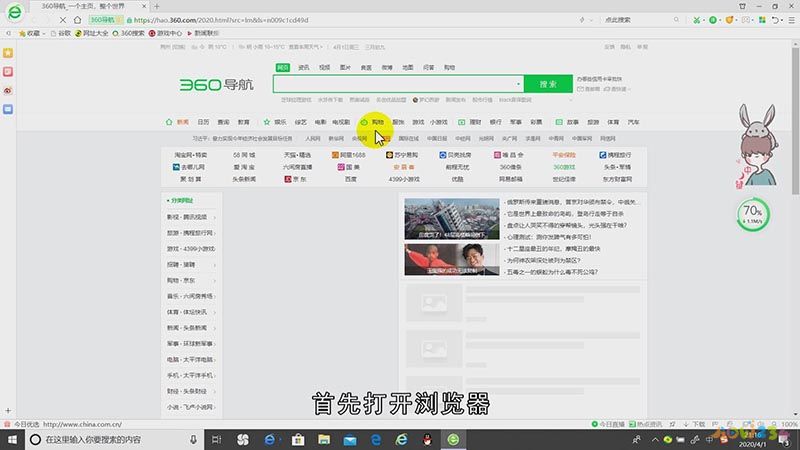Image resolution: width=800 pixels, height=450 pixels.
Task: Click the magnifier in the top search box
Action: (x=677, y=20)
